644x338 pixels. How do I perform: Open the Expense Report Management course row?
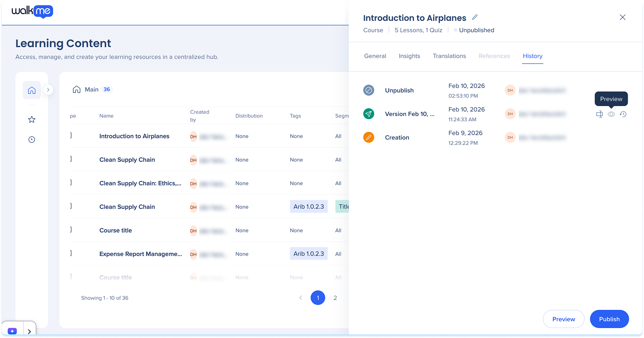141,254
